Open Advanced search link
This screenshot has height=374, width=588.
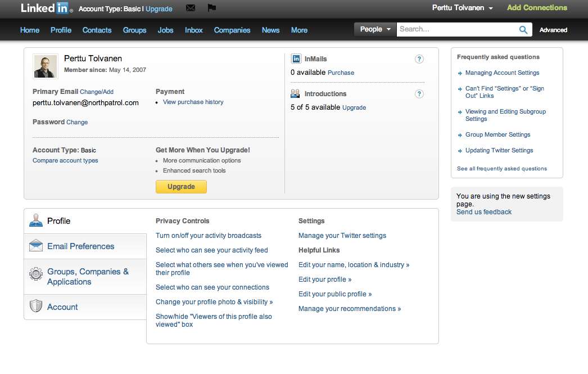coord(553,30)
